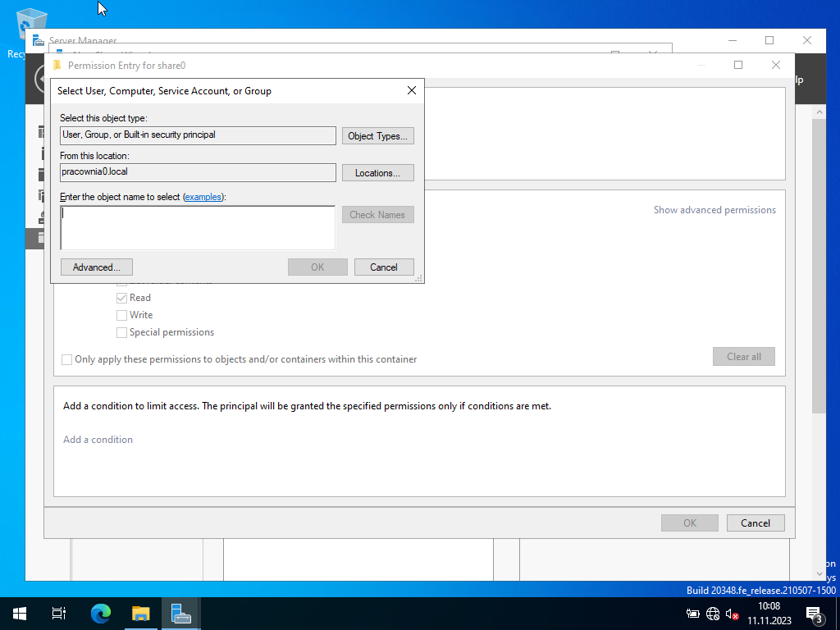Open the Windows Start menu

20,613
